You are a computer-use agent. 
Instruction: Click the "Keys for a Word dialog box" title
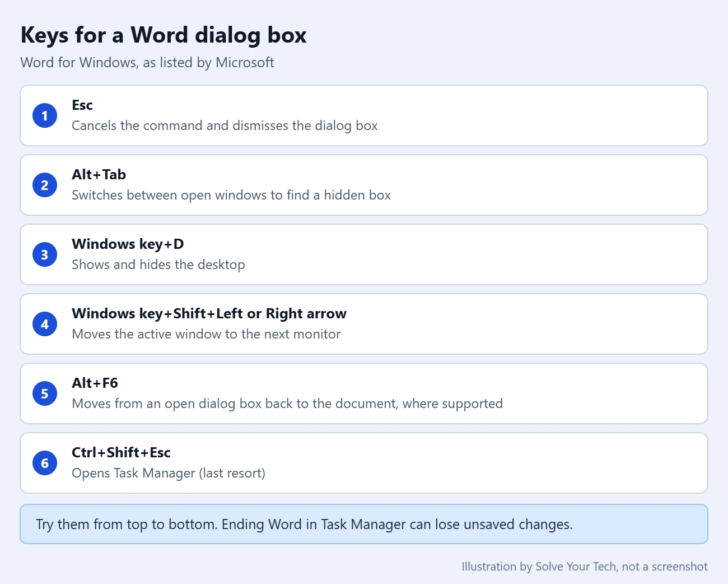(164, 35)
